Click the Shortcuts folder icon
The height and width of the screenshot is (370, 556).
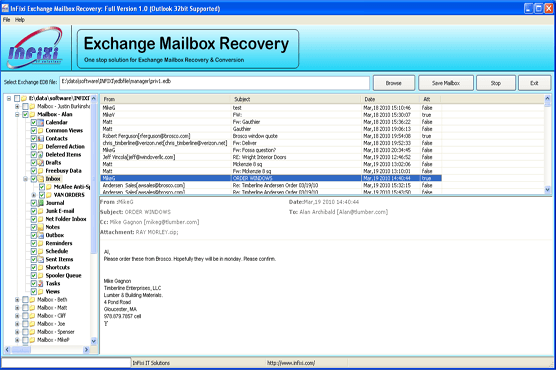(x=41, y=267)
